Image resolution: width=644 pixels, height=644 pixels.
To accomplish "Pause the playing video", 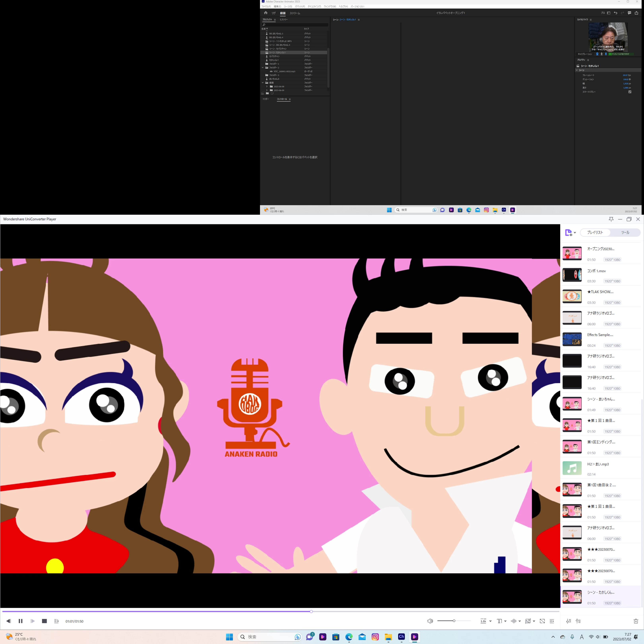I will [x=20, y=621].
